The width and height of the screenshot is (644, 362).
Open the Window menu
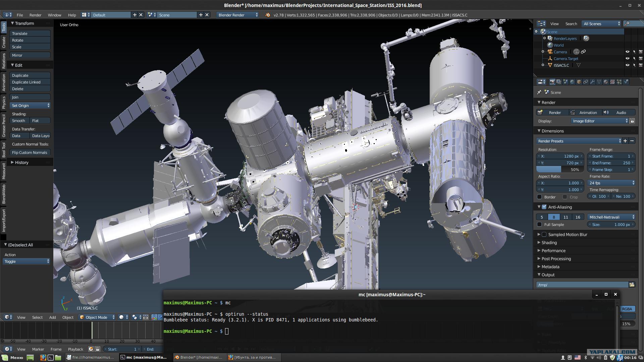[54, 15]
